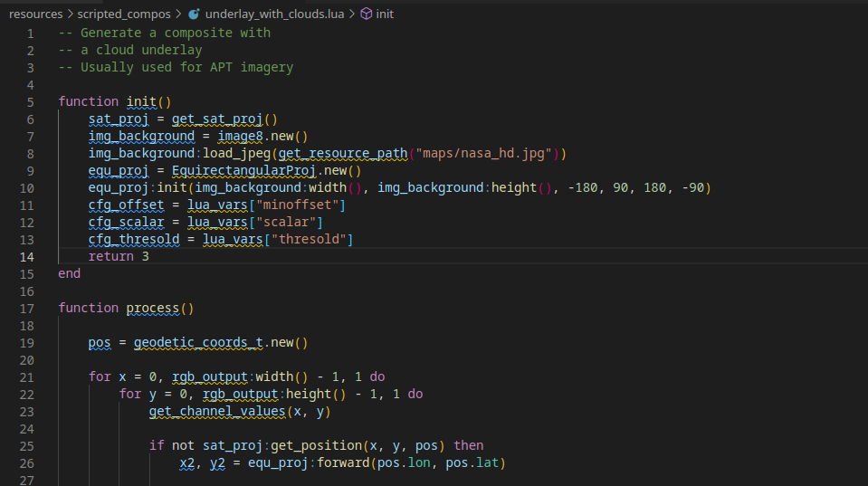Click 'lua_vars' on line 11
This screenshot has height=486, width=868.
click(217, 205)
